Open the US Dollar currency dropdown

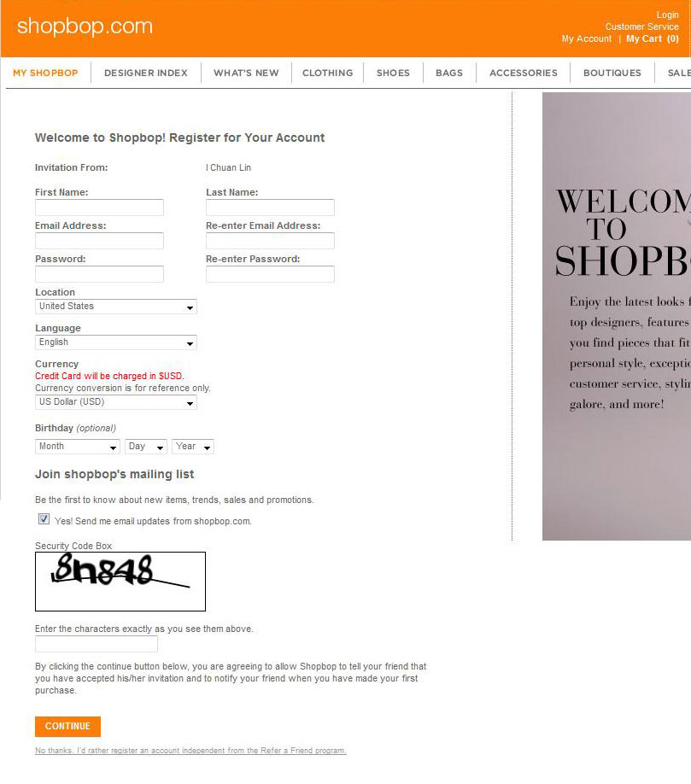click(116, 402)
